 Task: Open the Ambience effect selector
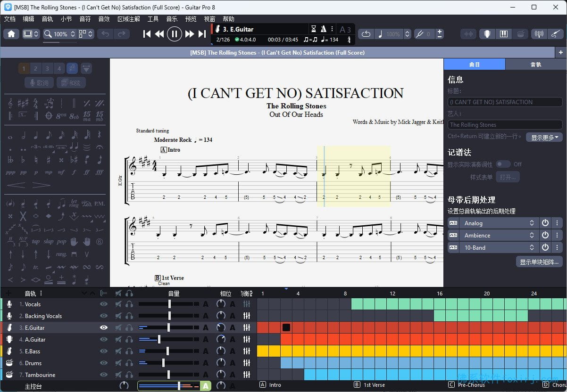pos(499,236)
